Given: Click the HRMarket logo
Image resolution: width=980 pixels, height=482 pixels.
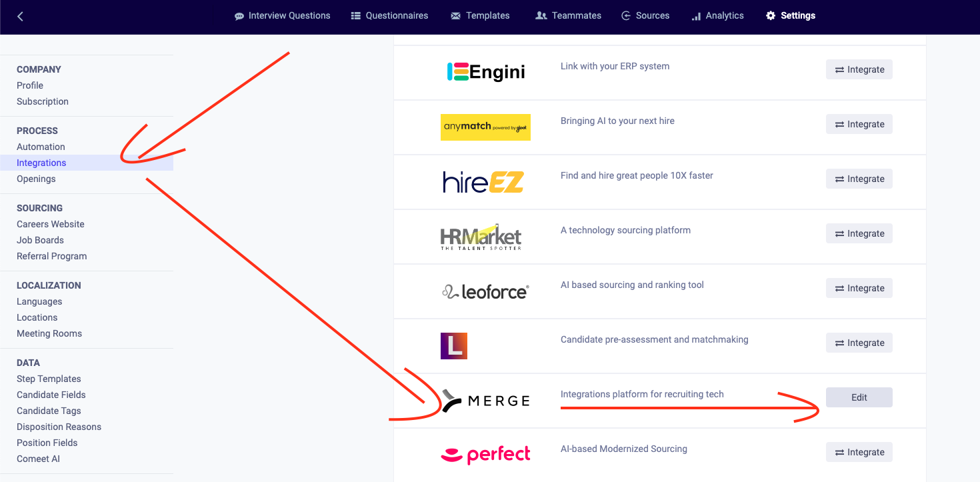Looking at the screenshot, I should 481,237.
